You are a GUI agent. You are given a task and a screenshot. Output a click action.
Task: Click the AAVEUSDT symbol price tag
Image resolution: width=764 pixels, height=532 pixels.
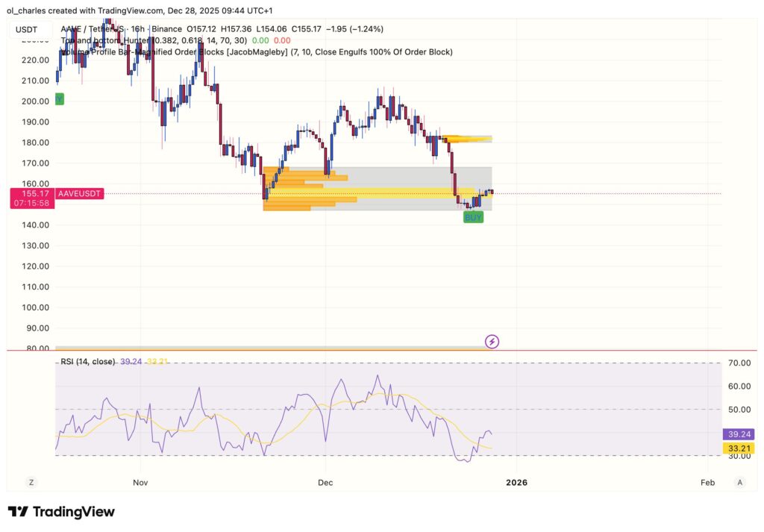pos(80,193)
